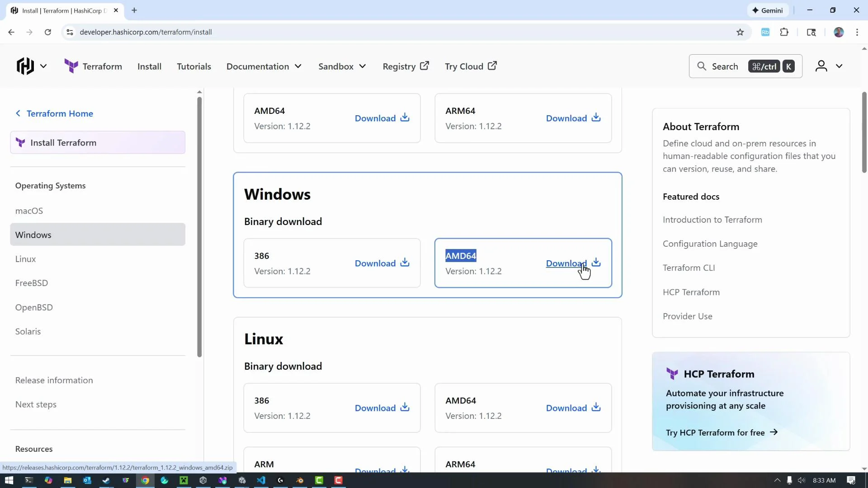Open Visual Studio Code from taskbar
Viewport: 868px width, 488px height.
coord(261,480)
